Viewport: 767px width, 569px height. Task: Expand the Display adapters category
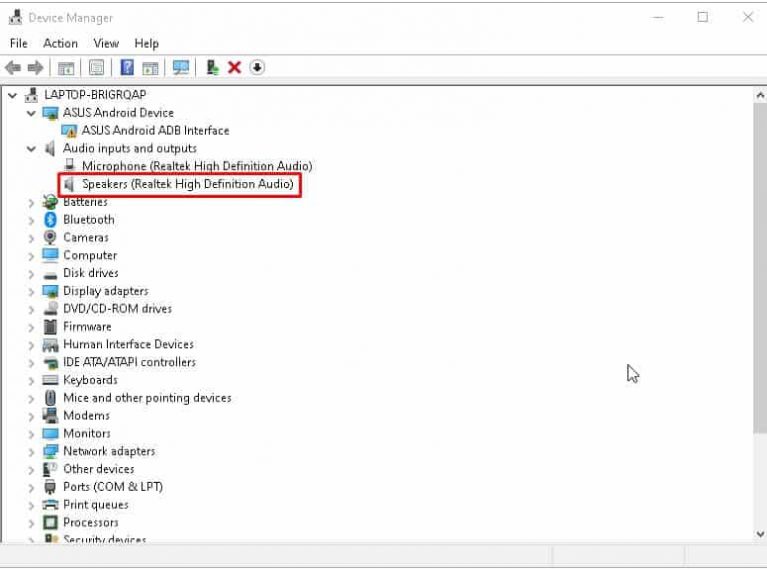[31, 292]
